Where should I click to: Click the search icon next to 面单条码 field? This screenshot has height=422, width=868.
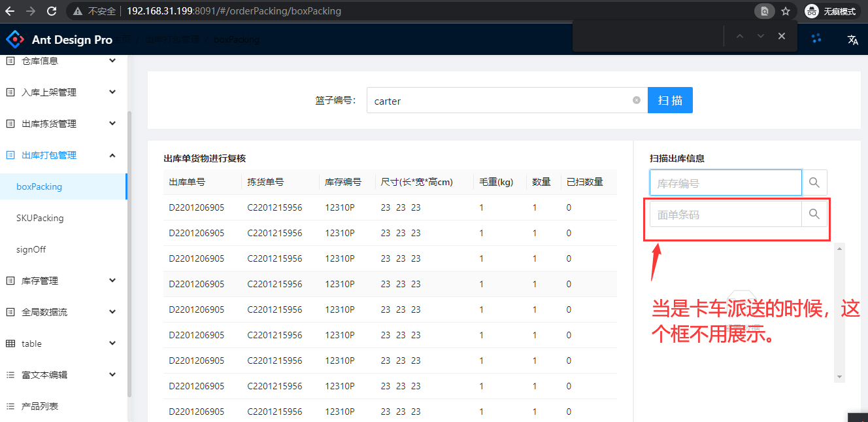pos(814,214)
